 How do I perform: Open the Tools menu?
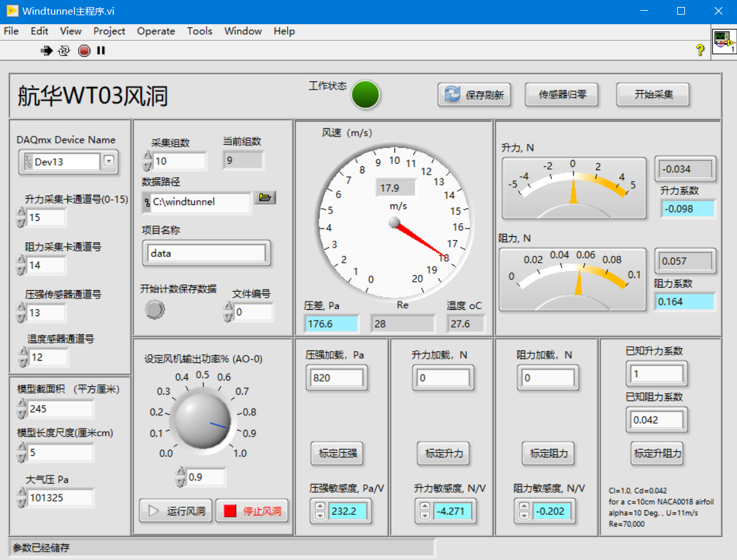point(199,31)
